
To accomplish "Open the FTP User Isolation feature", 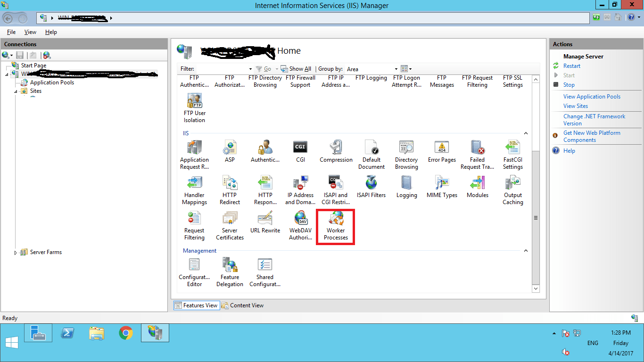I will (x=194, y=108).
